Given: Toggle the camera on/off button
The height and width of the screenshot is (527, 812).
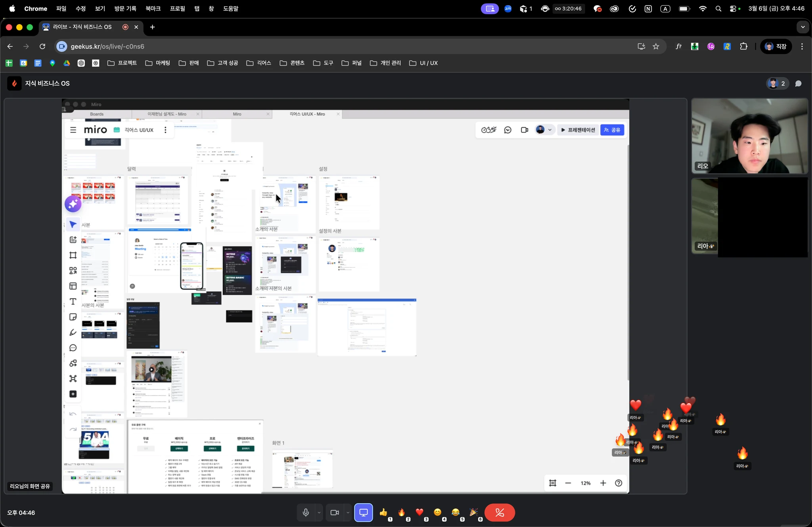Looking at the screenshot, I should pos(335,513).
